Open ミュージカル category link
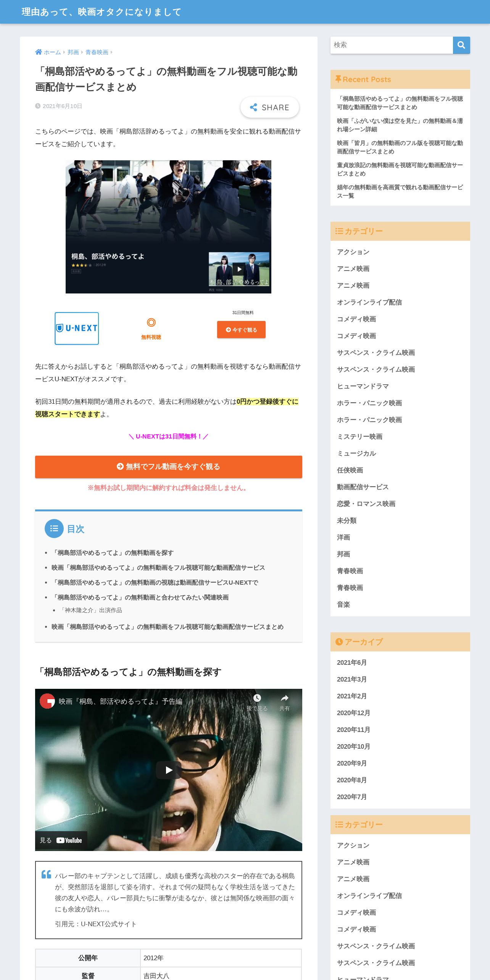Image resolution: width=490 pixels, height=980 pixels. click(x=356, y=453)
